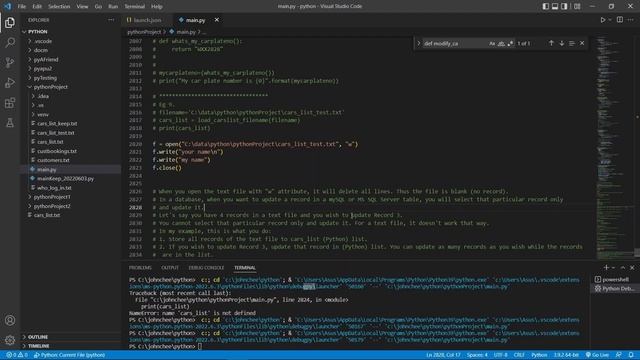Go to previous find match arrow
640x360 pixels.
[551, 43]
